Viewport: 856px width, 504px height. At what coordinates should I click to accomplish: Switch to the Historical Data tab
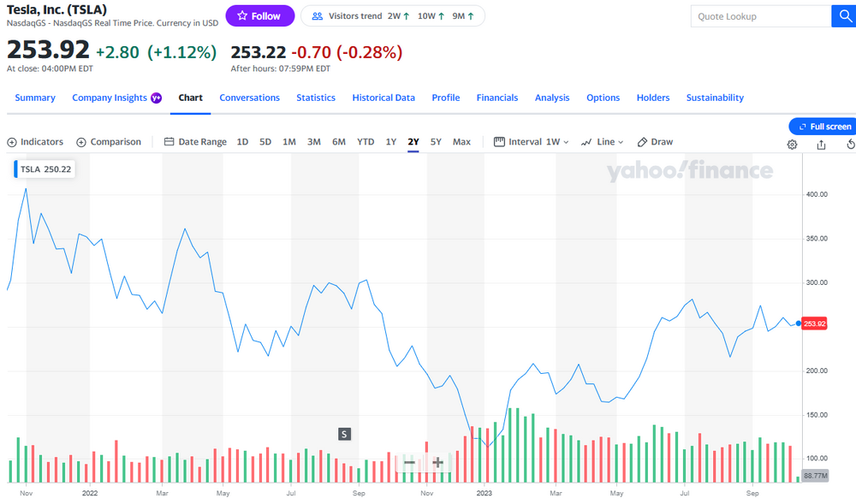tap(383, 98)
